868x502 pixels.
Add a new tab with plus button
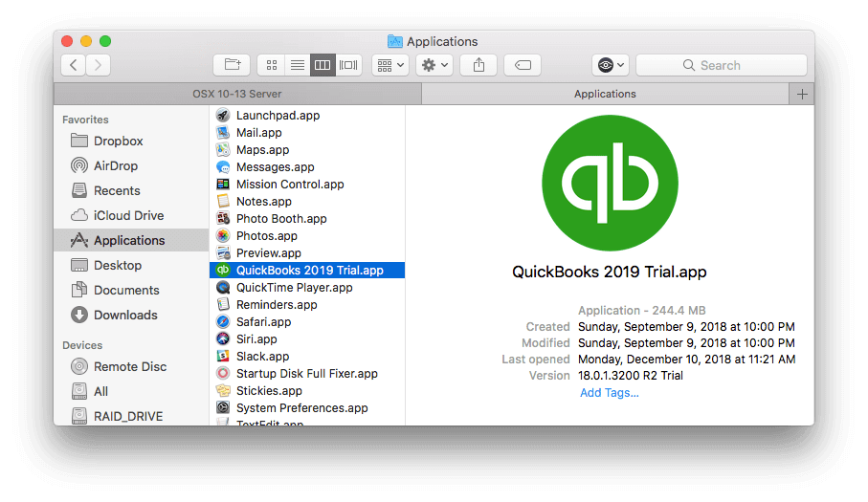802,94
